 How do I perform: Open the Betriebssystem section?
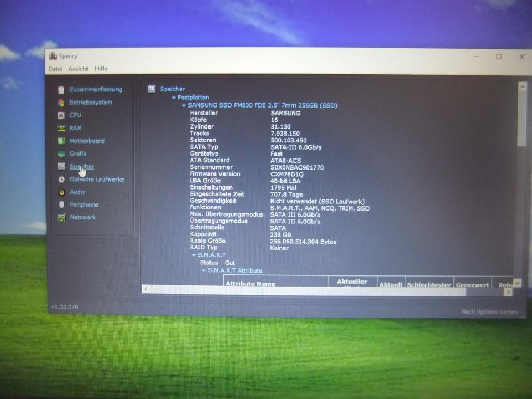pyautogui.click(x=90, y=103)
